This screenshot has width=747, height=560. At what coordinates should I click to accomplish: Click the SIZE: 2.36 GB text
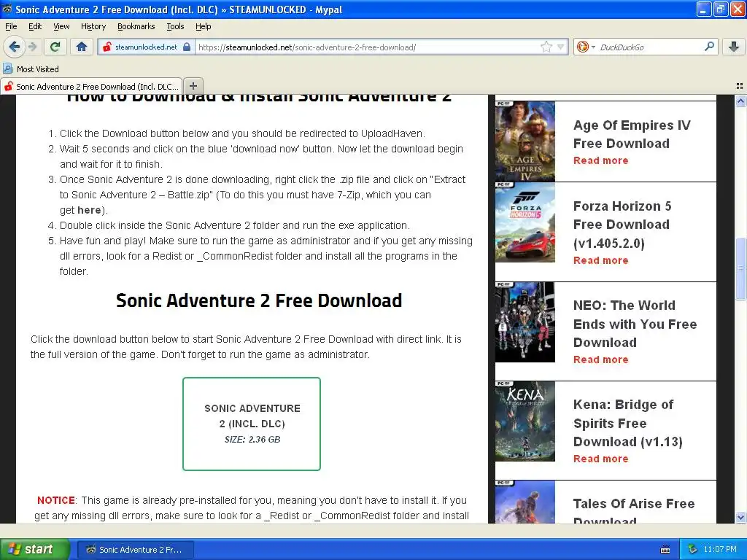(252, 440)
